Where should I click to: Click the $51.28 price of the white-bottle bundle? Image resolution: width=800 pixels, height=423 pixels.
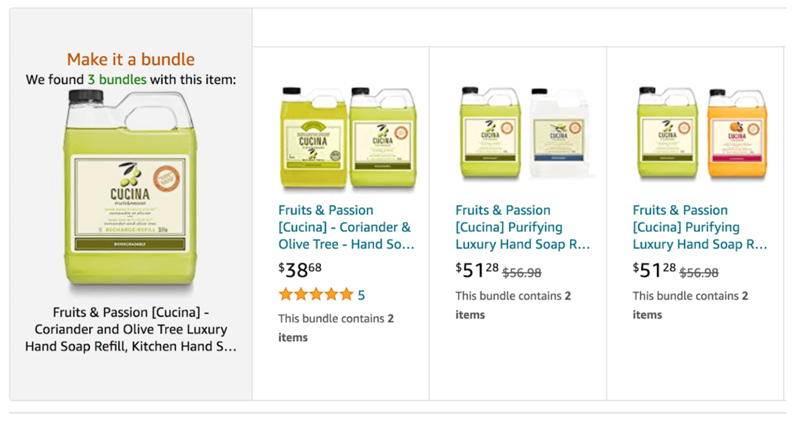tap(477, 270)
